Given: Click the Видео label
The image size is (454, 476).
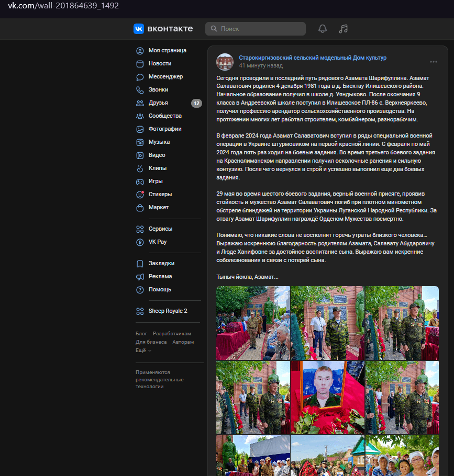Looking at the screenshot, I should pyautogui.click(x=157, y=155).
